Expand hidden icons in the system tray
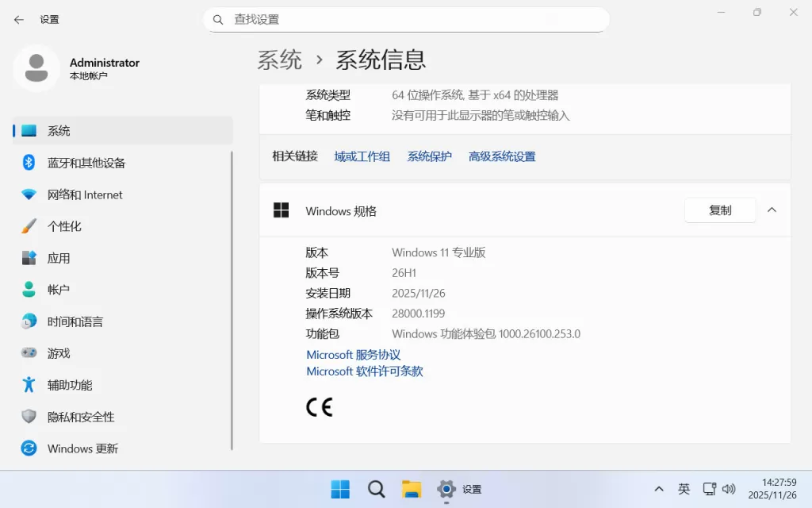 (x=659, y=489)
